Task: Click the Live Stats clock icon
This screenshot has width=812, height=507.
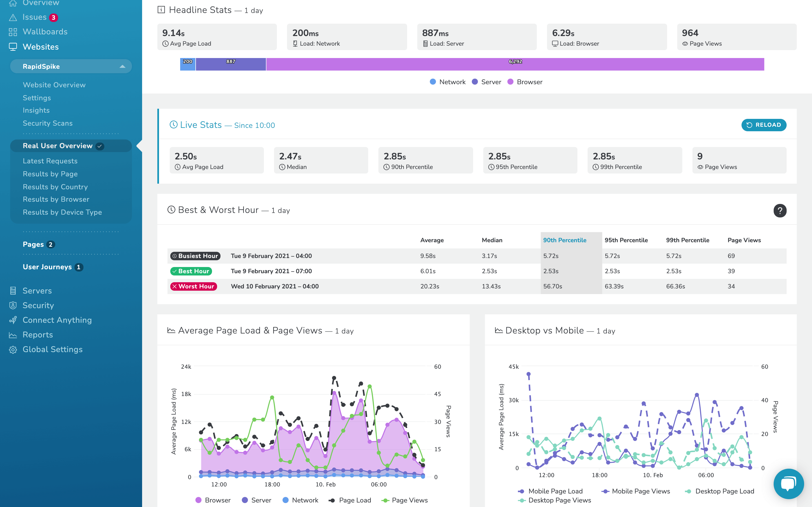Action: click(x=173, y=124)
